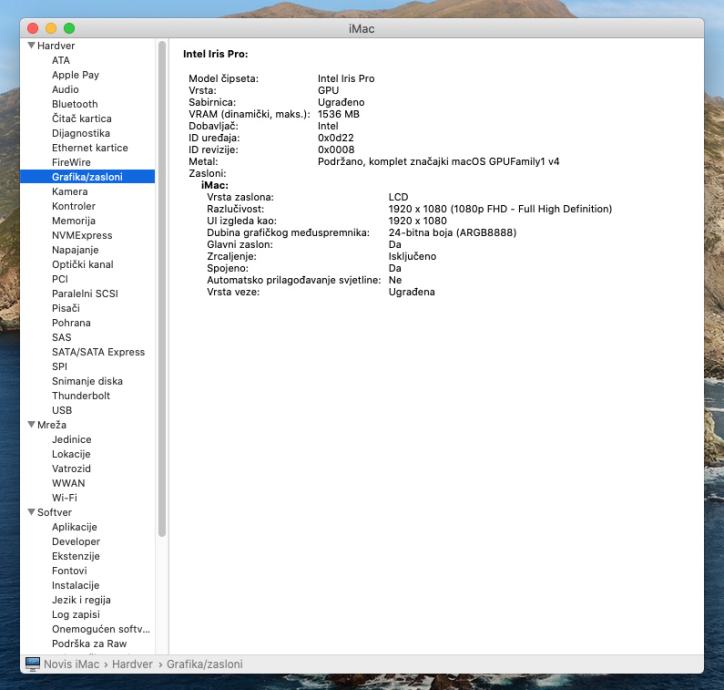This screenshot has width=724, height=690.
Task: Open Lokacije network entry
Action: [71, 454]
